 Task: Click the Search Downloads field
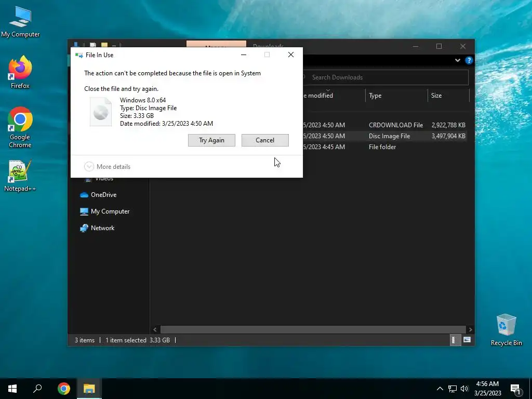(385, 77)
